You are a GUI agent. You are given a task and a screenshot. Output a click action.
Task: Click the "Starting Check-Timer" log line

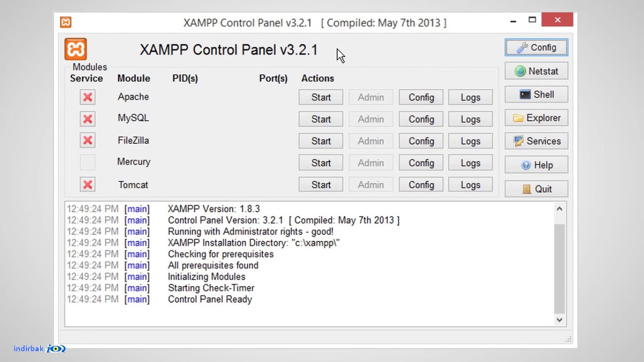coord(211,288)
